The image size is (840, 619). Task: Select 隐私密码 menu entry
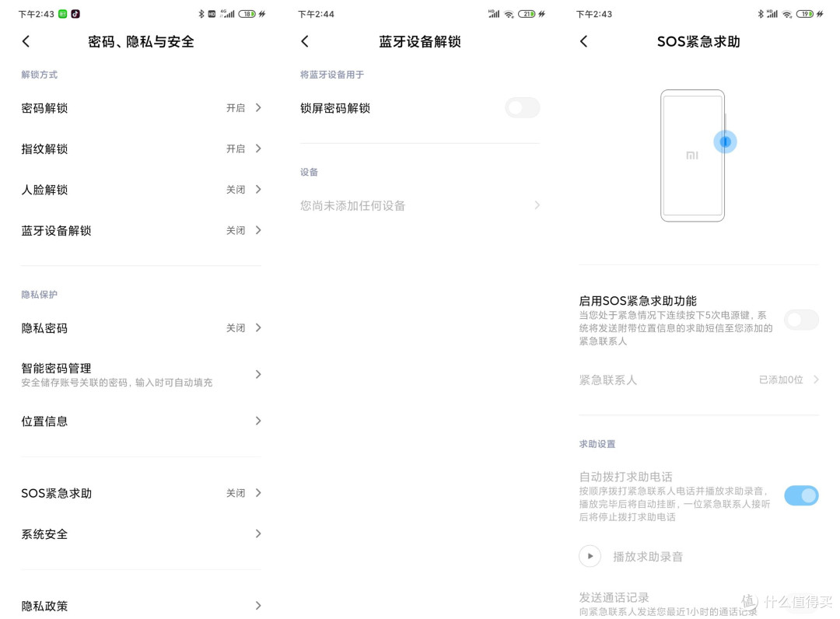(x=142, y=327)
